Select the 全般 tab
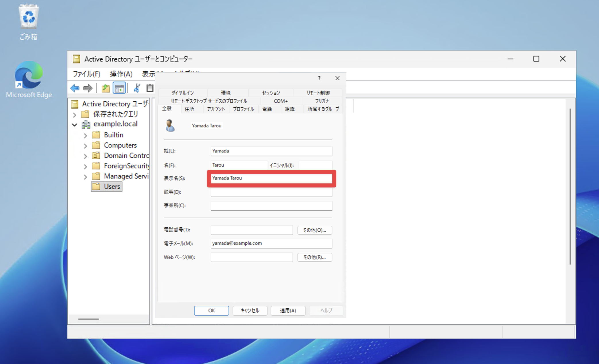 pyautogui.click(x=167, y=109)
